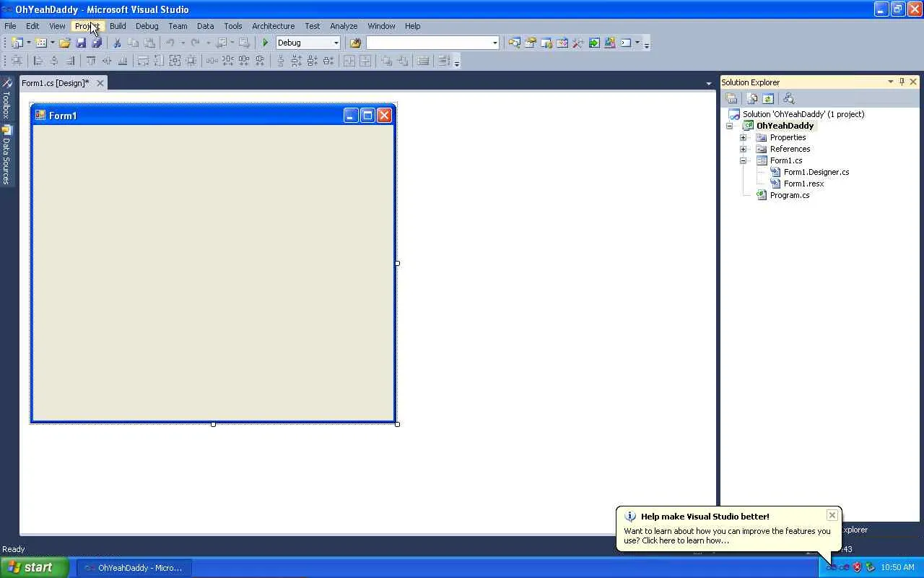Select Form1.Designer.cs in Solution Explorer

pos(816,172)
